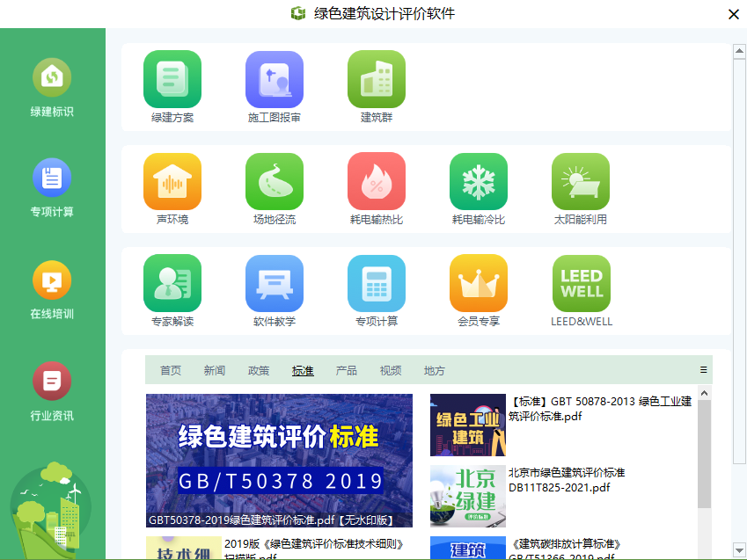The height and width of the screenshot is (560, 747).
Task: Launch the 太阳能利用 solar icon
Action: [x=581, y=182]
